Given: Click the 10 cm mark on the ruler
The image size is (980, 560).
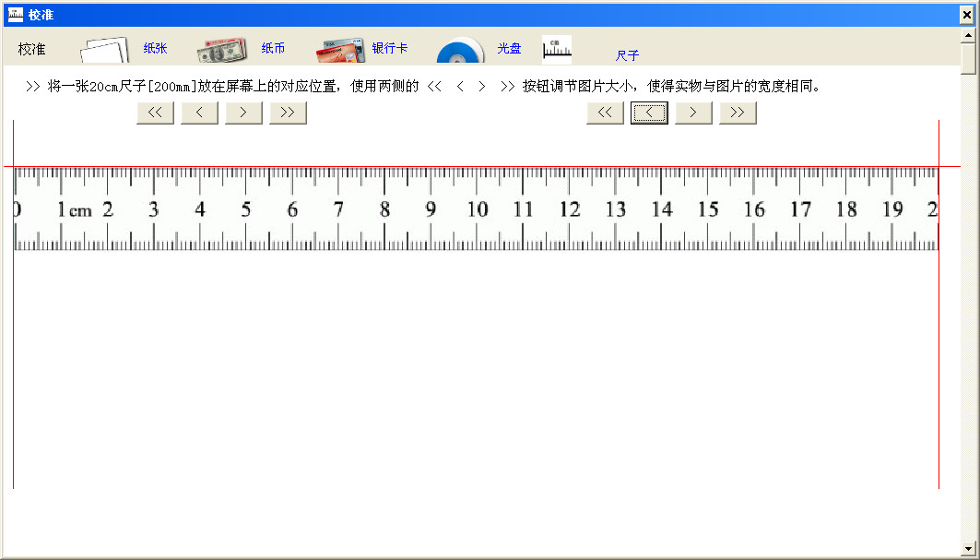Looking at the screenshot, I should click(x=477, y=209).
